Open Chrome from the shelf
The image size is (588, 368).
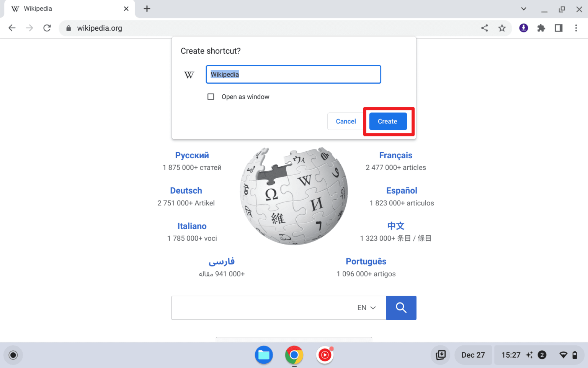294,355
